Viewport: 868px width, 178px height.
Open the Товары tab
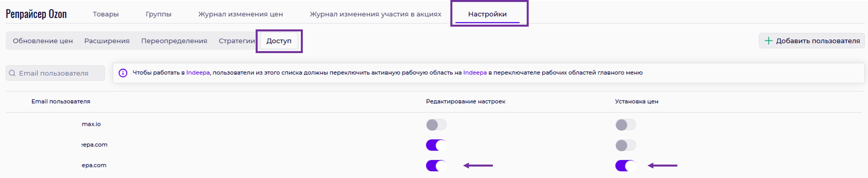point(106,14)
